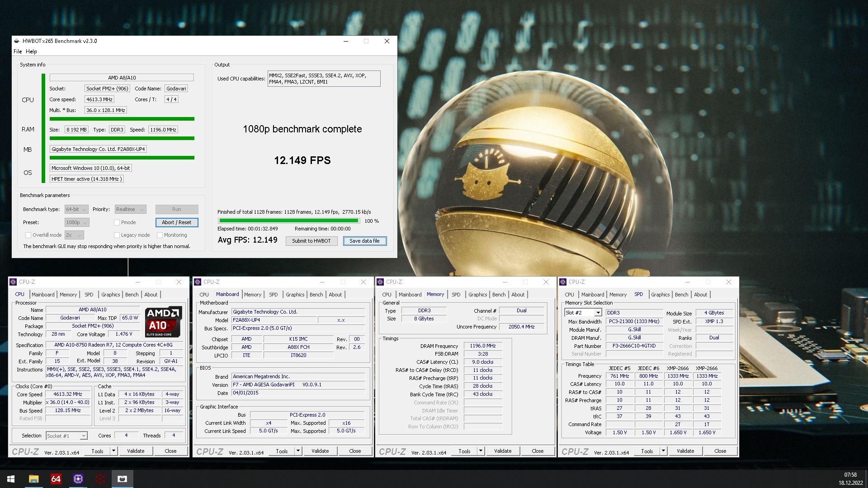Switch to SPD tab in Memory CPU-Z window
Viewport: 868px width, 488px height.
(x=456, y=295)
